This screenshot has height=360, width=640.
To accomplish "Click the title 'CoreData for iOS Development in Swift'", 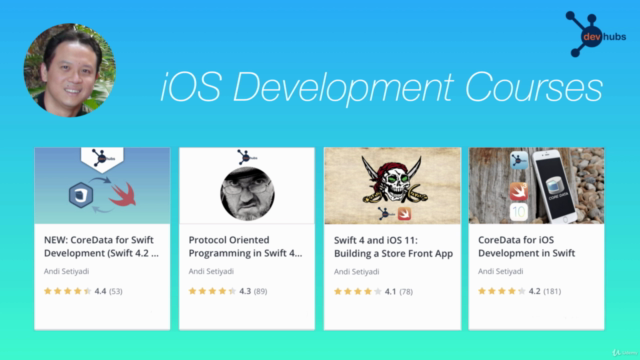I will pyautogui.click(x=527, y=247).
